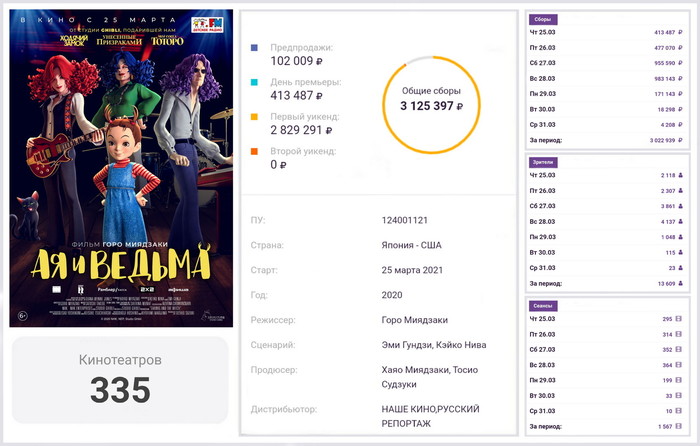This screenshot has height=446, width=700.
Task: Click the Кинотеатров 335 counter box
Action: click(121, 379)
